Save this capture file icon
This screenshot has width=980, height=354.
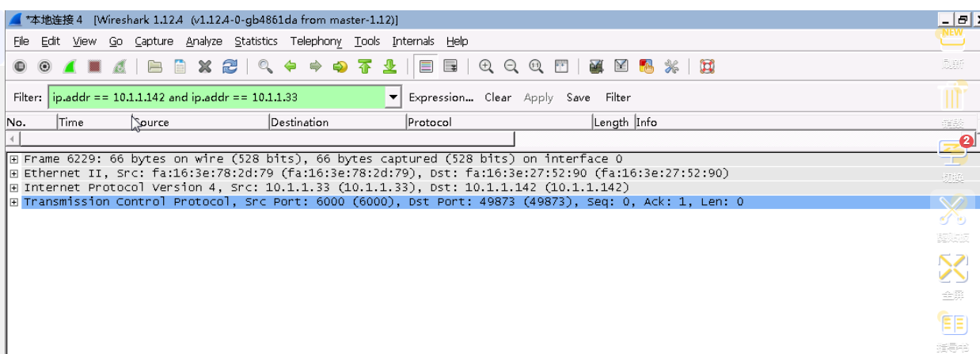pyautogui.click(x=180, y=67)
